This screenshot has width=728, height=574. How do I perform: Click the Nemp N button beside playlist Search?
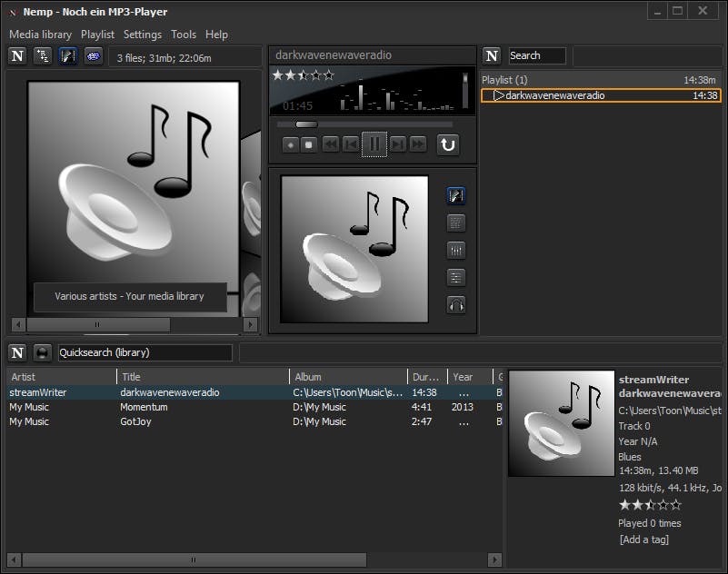click(492, 56)
